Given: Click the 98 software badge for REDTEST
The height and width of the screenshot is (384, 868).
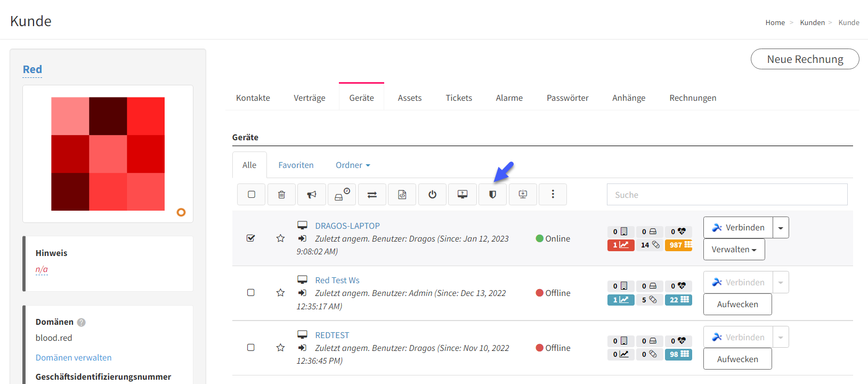Looking at the screenshot, I should [678, 354].
